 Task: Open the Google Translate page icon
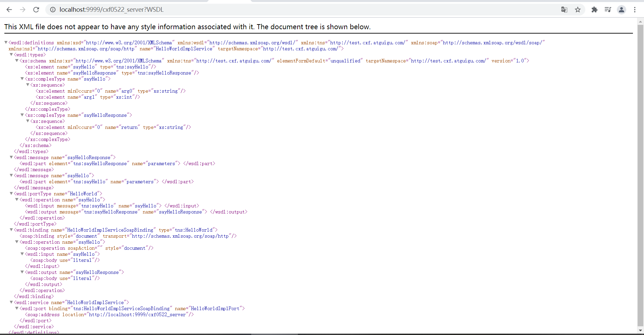point(565,10)
